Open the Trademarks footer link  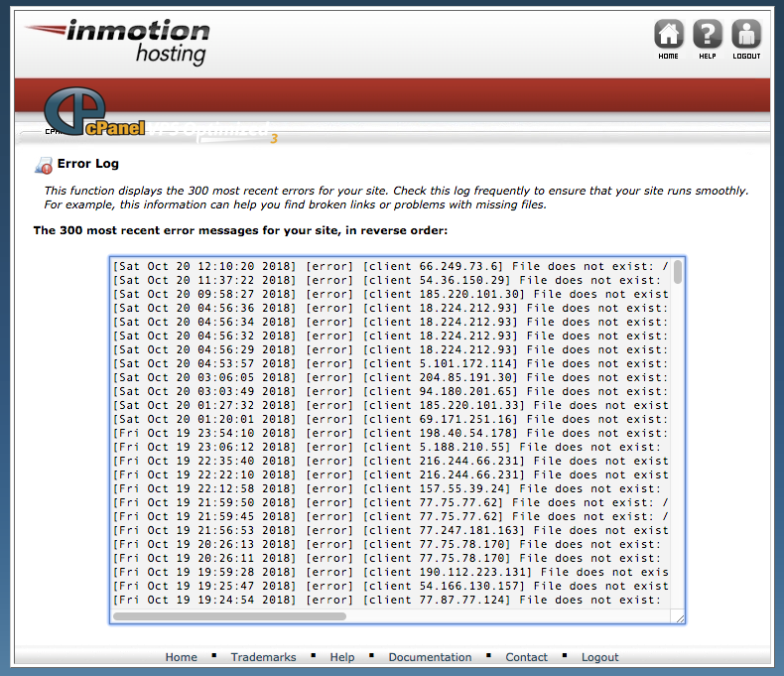tap(263, 657)
